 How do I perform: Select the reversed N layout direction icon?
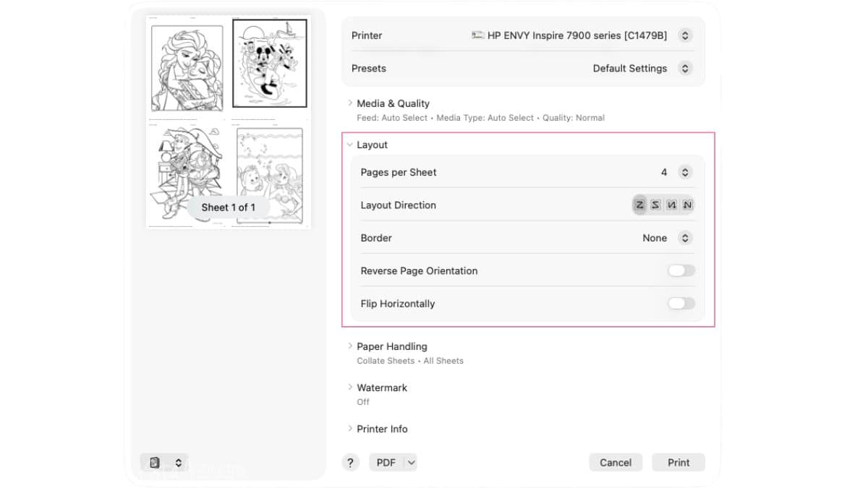pos(671,205)
